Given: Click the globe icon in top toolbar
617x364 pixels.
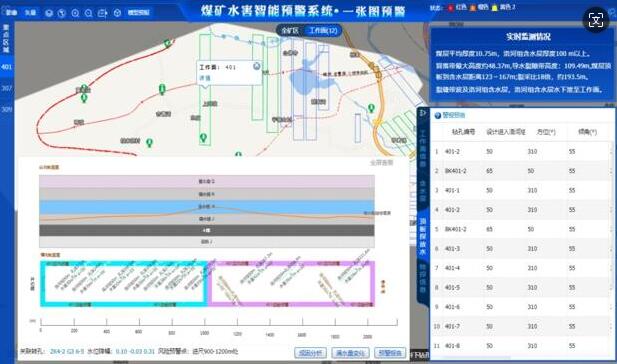Looking at the screenshot, I should (62, 13).
